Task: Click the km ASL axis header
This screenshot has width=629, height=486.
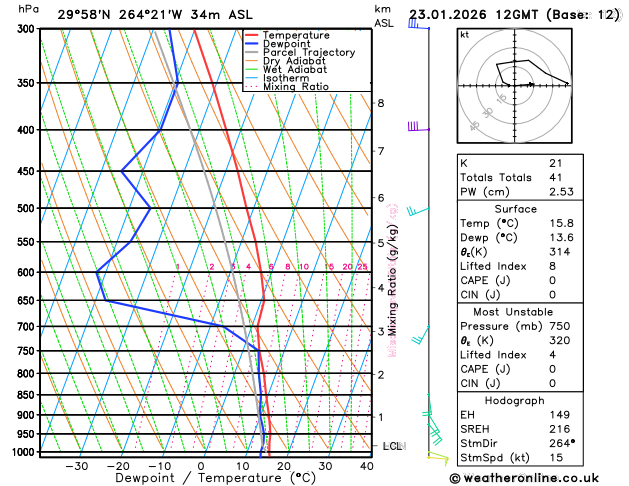Action: pyautogui.click(x=384, y=16)
